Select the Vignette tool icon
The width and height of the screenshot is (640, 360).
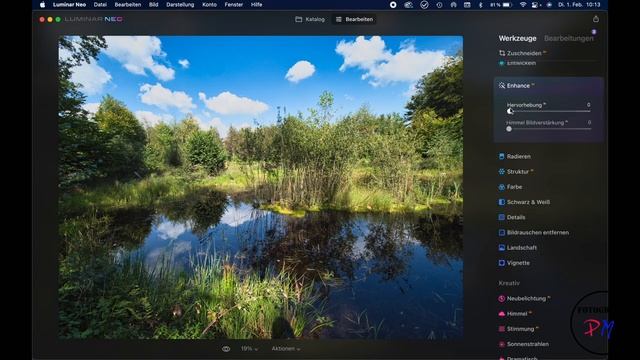point(502,263)
